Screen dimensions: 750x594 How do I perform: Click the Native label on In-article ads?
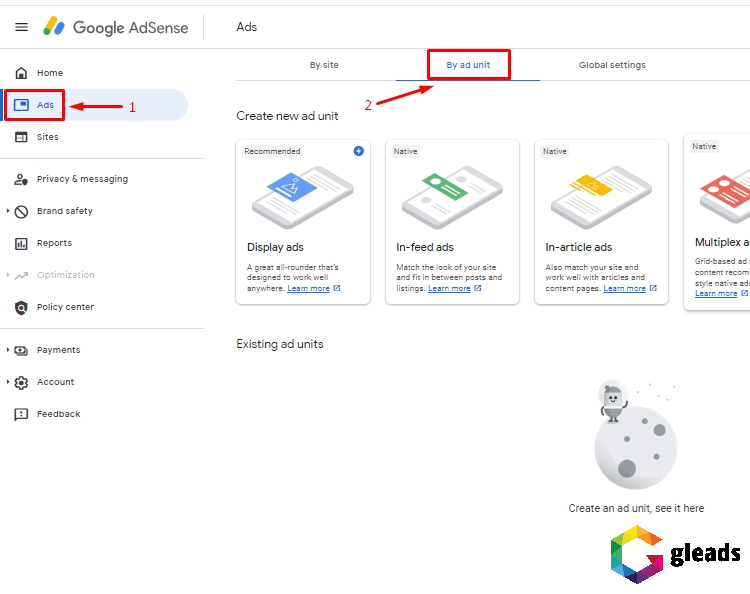coord(555,151)
